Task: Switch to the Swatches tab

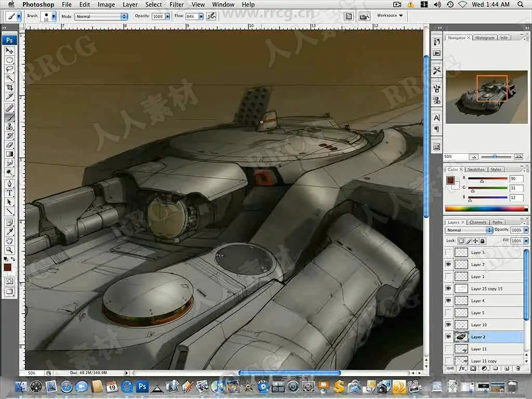Action: click(x=475, y=169)
